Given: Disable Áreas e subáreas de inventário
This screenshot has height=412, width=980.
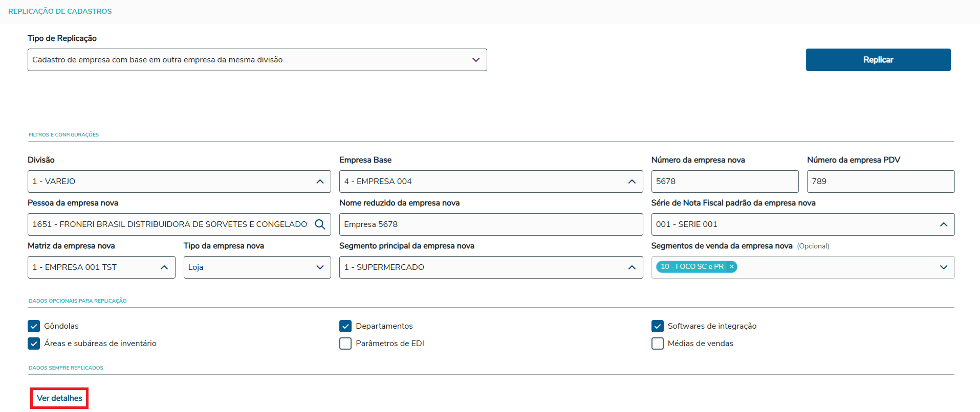Looking at the screenshot, I should [34, 344].
